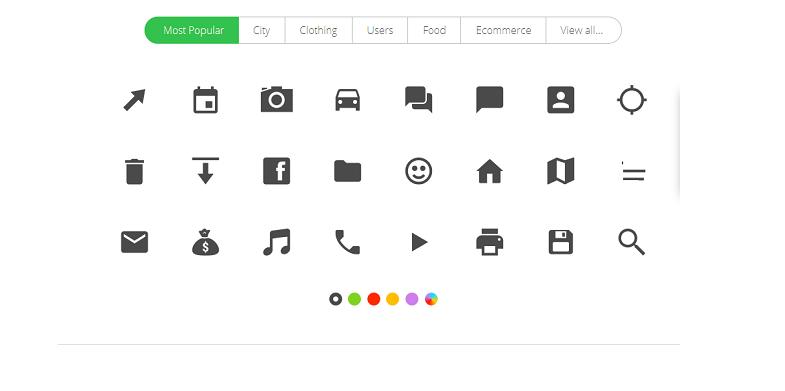The image size is (785, 391).
Task: Click the folded map icon
Action: tap(561, 171)
